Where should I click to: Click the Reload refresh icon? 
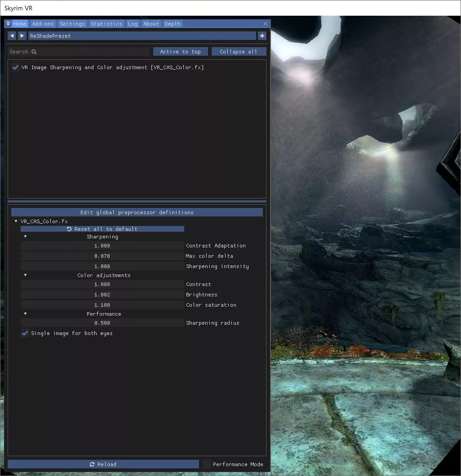pyautogui.click(x=92, y=464)
